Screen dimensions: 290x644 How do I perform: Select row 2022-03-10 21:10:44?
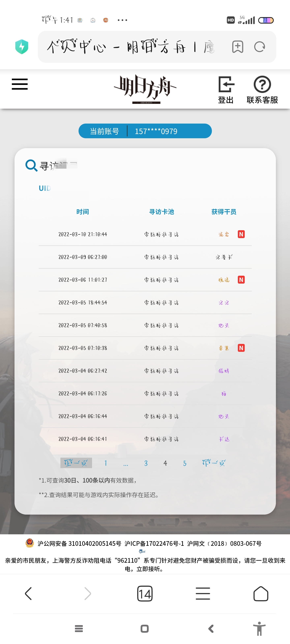[145, 234]
